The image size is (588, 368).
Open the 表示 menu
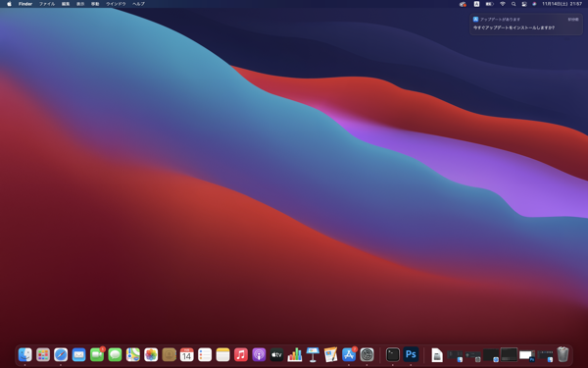tap(80, 4)
